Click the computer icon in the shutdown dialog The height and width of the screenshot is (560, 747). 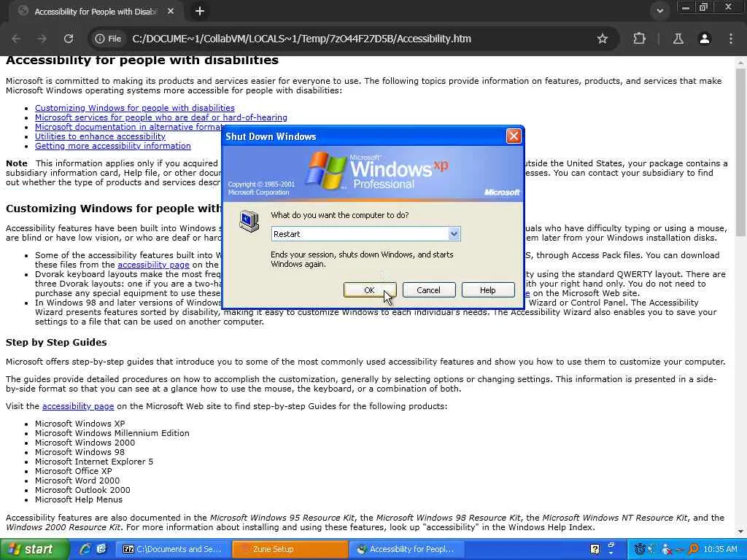pos(249,221)
